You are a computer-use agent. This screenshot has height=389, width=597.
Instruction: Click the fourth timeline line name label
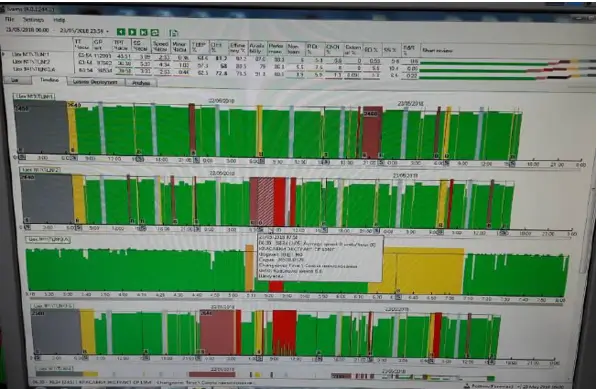point(53,306)
